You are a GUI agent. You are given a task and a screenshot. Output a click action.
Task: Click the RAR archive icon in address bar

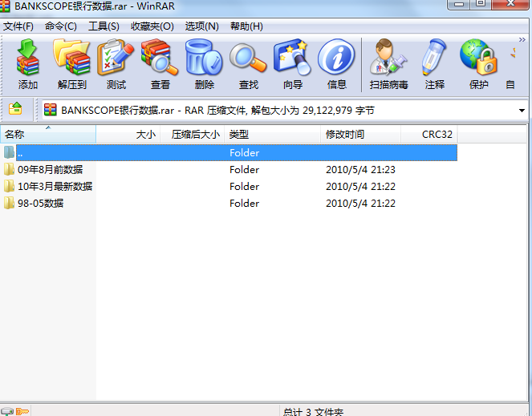[51, 110]
